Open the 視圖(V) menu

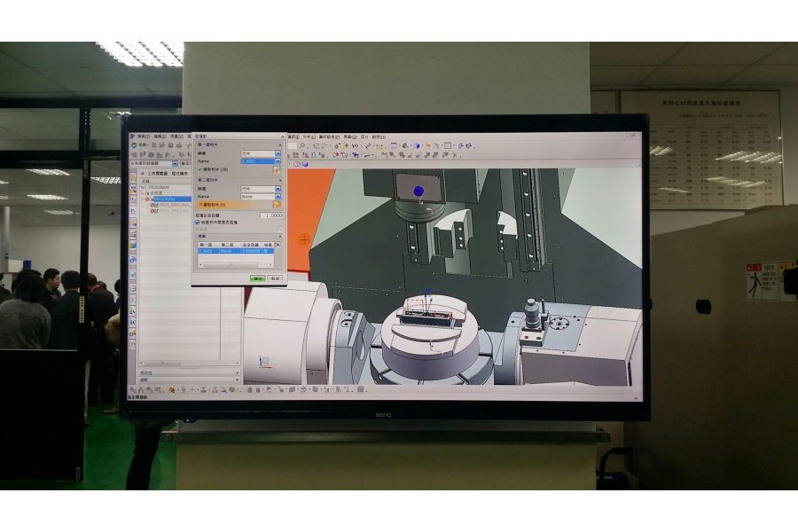click(176, 137)
